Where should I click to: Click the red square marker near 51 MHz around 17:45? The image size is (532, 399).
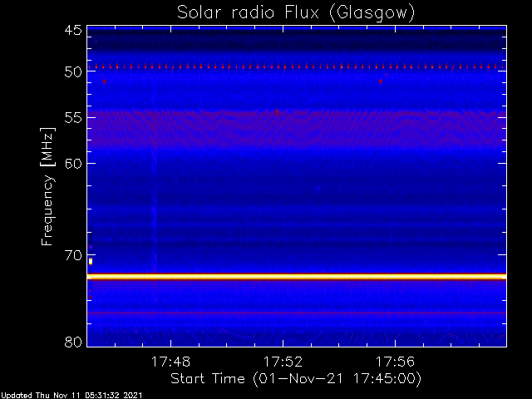(105, 81)
